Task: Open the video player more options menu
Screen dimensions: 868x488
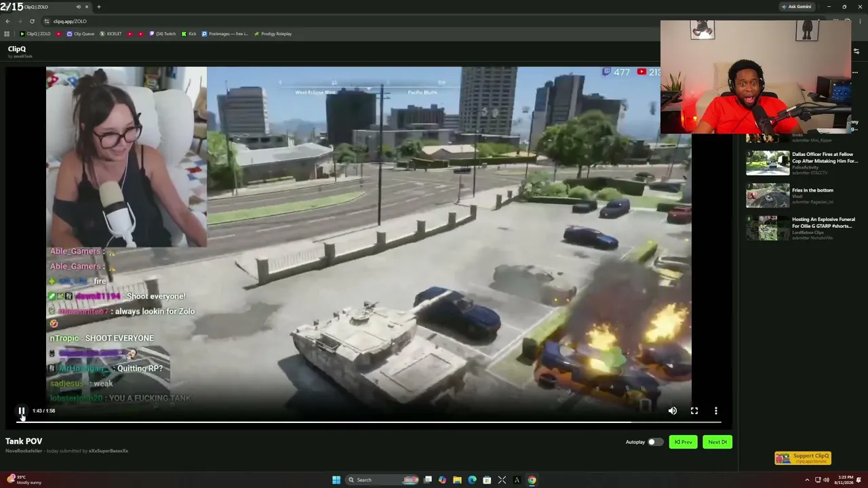Action: 715,411
